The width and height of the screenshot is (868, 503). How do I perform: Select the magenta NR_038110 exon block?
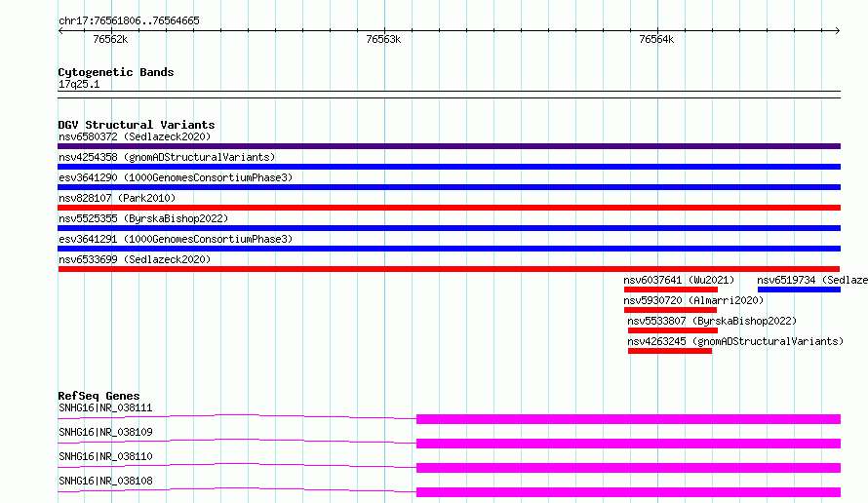click(628, 468)
